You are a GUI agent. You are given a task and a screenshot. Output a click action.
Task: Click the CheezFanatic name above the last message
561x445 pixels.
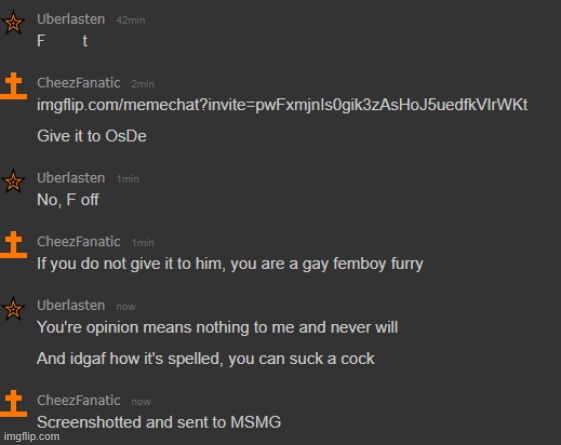coord(79,401)
